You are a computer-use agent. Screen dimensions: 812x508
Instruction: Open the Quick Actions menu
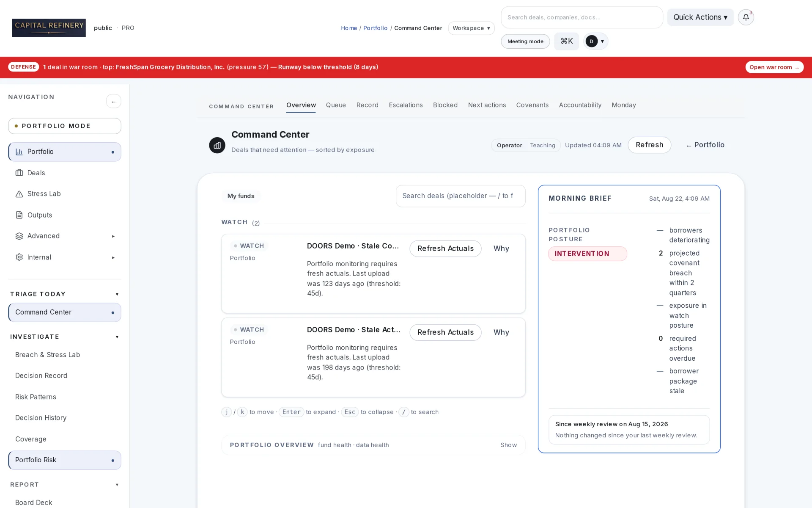[700, 17]
